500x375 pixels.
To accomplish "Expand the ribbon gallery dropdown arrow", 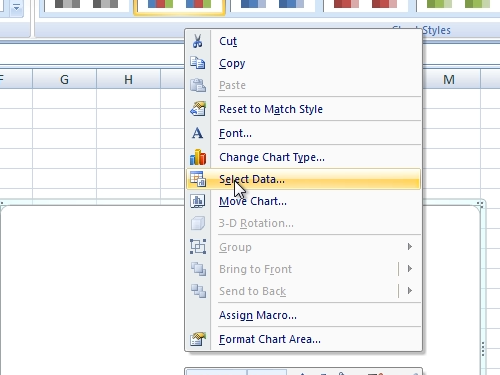I will (x=16, y=7).
